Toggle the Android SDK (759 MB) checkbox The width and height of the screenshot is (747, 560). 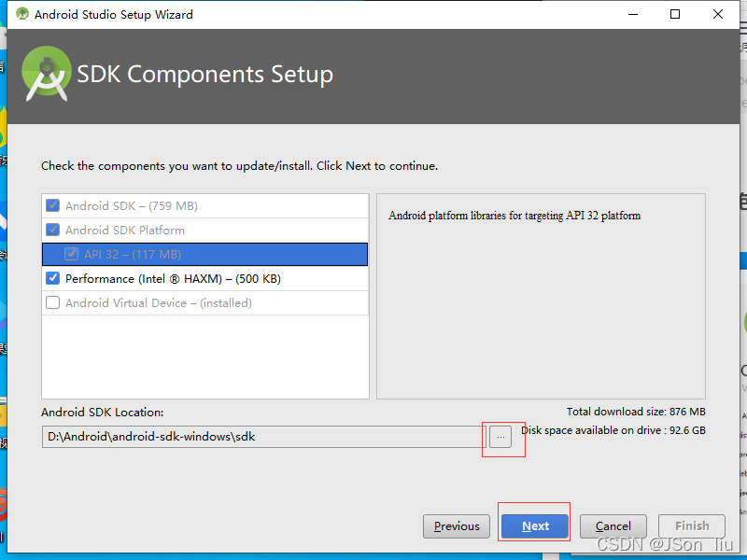(x=52, y=205)
